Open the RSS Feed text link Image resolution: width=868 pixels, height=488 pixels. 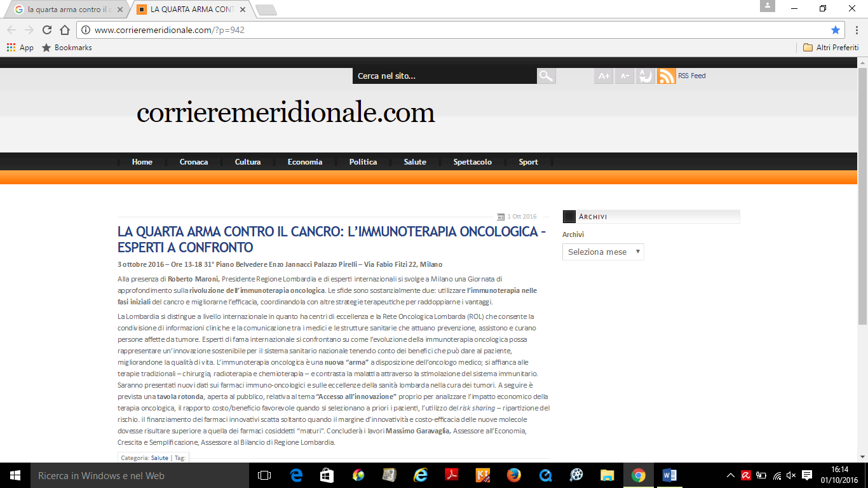[x=692, y=76]
